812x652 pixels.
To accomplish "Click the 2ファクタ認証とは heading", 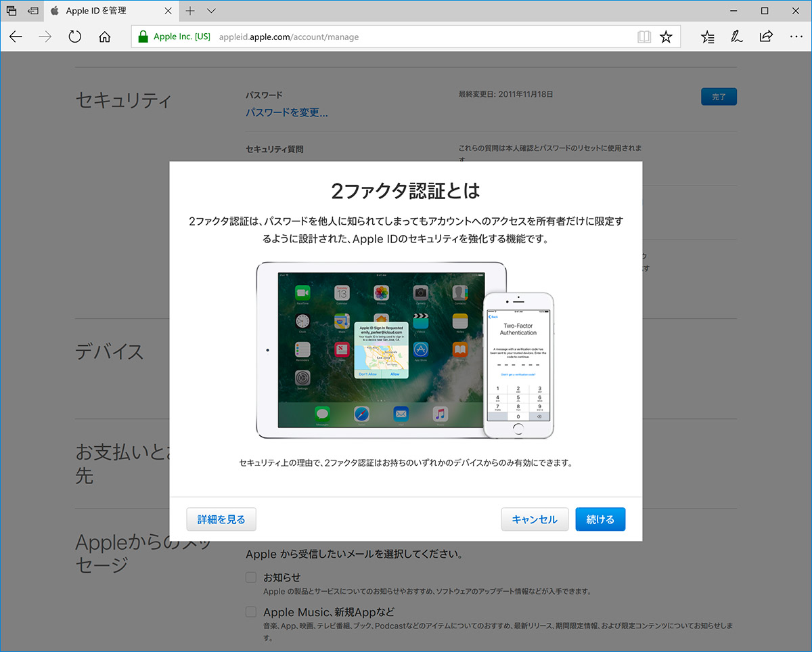I will click(405, 192).
